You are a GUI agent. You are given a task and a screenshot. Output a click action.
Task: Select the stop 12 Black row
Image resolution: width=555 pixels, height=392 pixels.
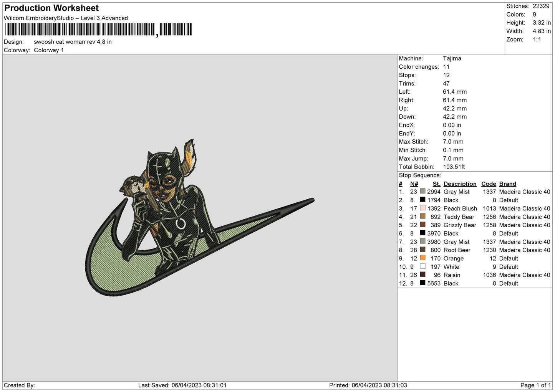click(474, 283)
